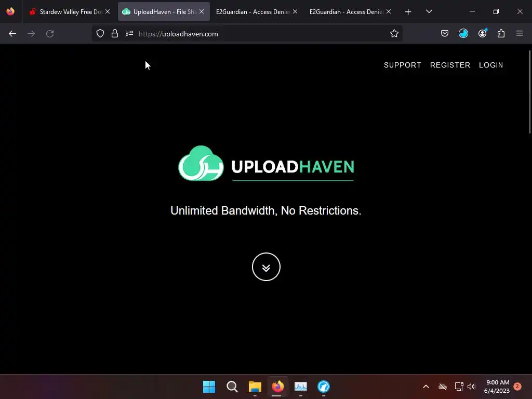Open the LOGIN link
532x399 pixels.
click(x=491, y=65)
